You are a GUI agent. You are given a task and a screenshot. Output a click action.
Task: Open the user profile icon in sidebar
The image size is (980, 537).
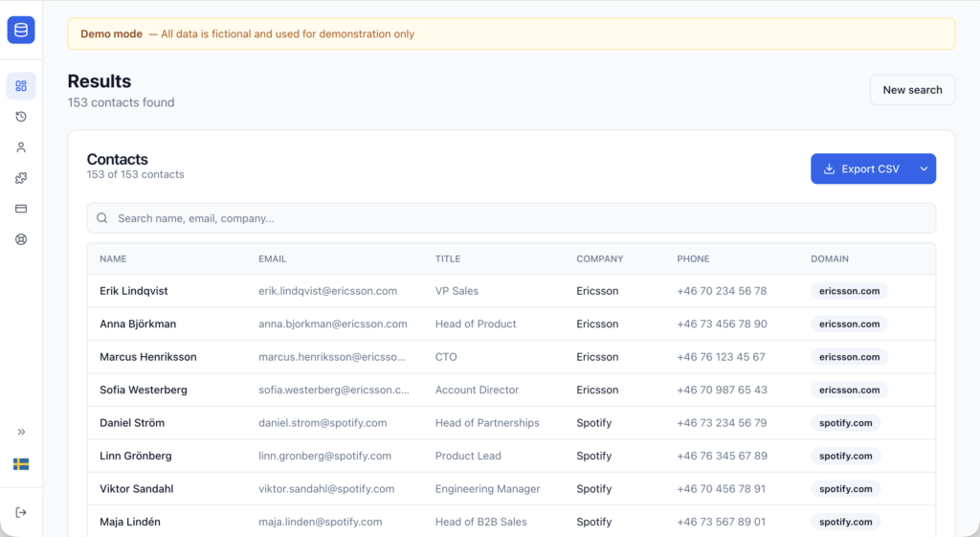coord(21,147)
